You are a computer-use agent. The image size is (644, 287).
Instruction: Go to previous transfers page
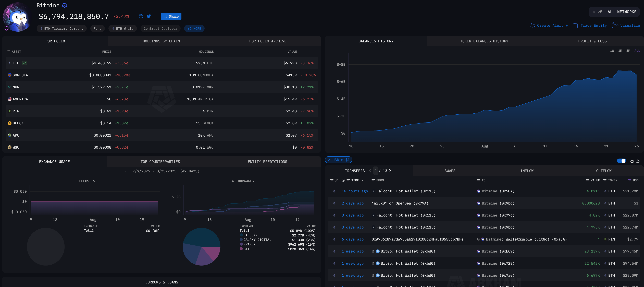click(370, 171)
